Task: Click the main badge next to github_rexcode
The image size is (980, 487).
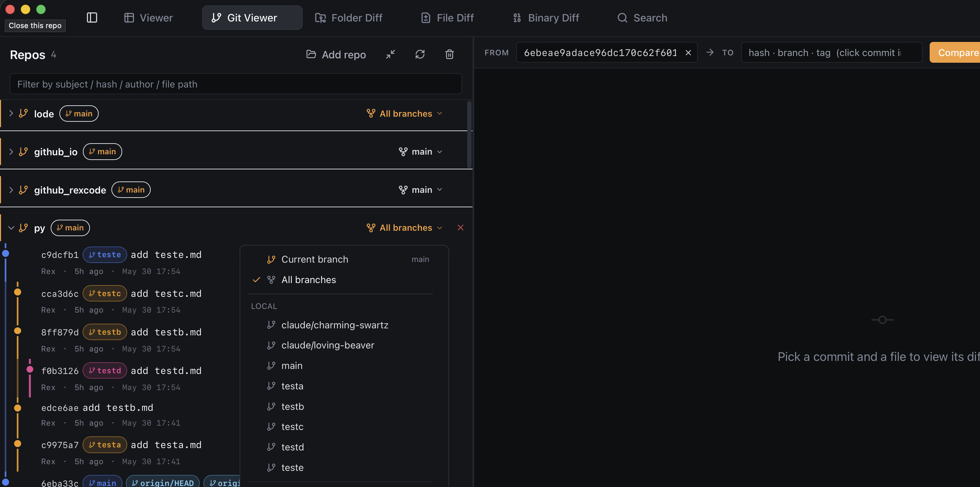Action: pyautogui.click(x=131, y=189)
